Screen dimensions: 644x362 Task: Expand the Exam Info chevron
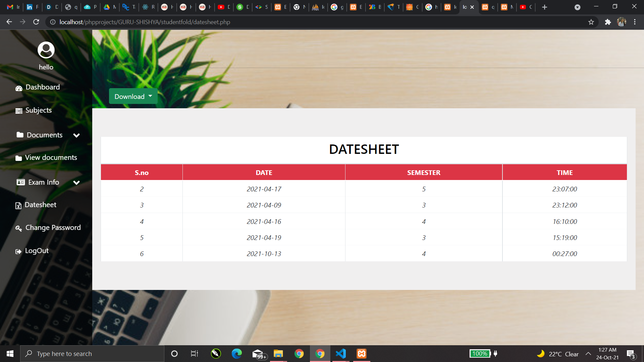(76, 183)
